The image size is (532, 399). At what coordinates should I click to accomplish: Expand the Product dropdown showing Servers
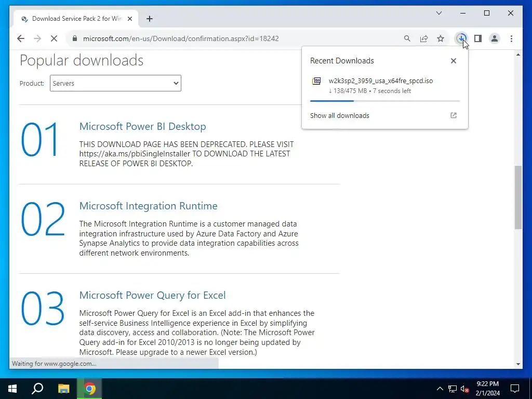click(115, 83)
